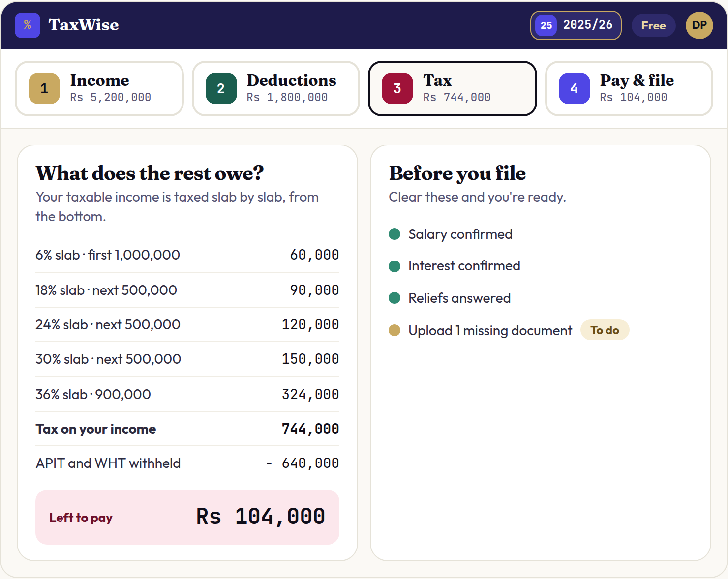
Task: Click the green dot beside Interest confirmed
Action: point(394,266)
